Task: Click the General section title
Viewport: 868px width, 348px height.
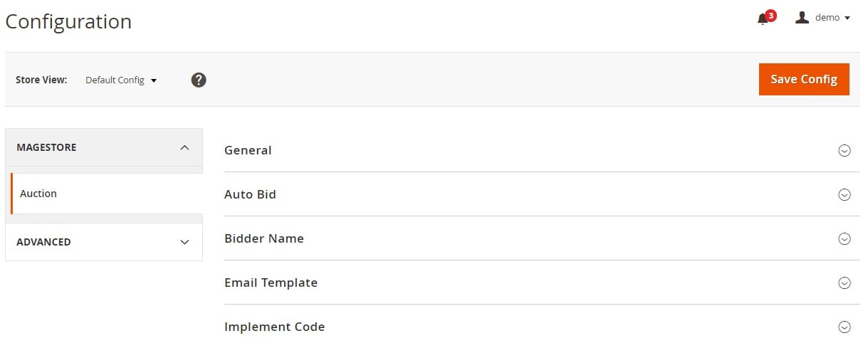Action: (248, 150)
